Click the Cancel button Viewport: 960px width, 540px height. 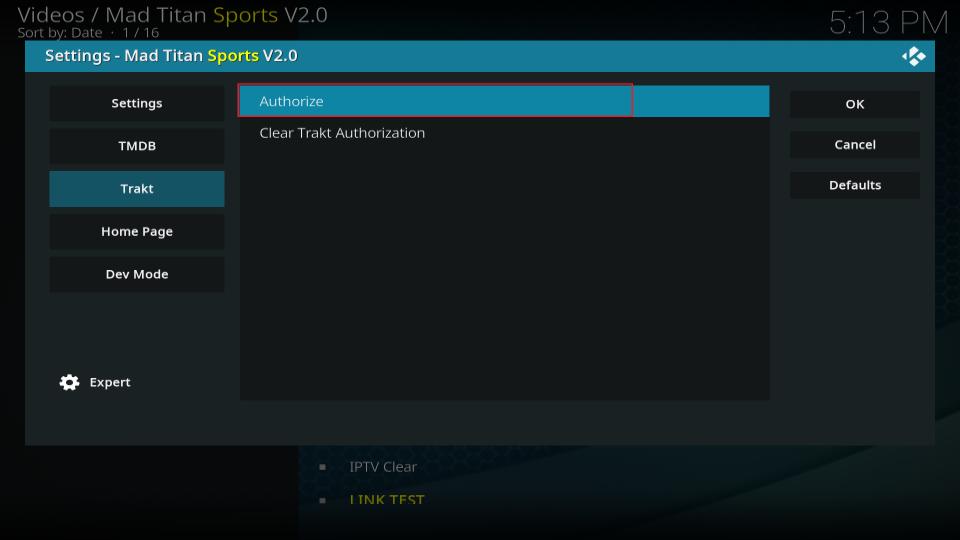855,144
